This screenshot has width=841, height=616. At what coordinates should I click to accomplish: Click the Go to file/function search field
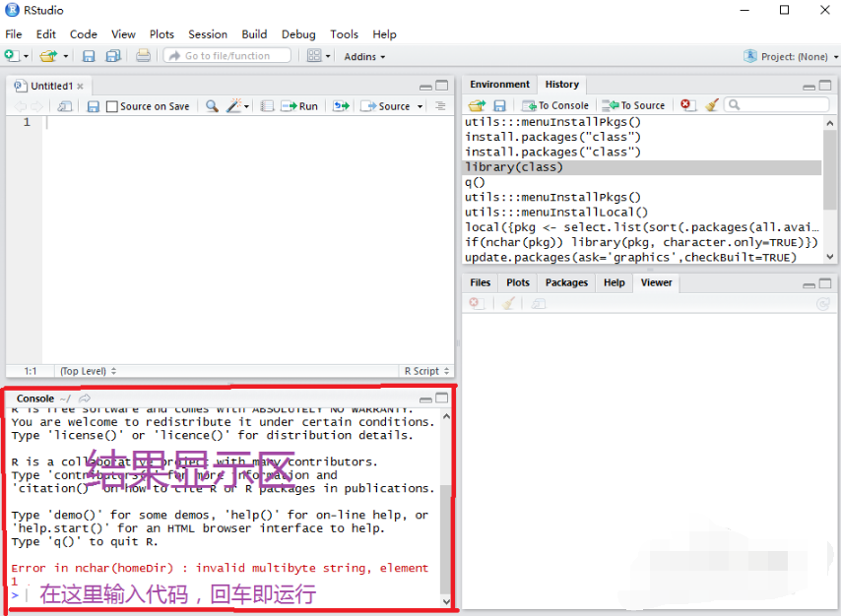226,56
